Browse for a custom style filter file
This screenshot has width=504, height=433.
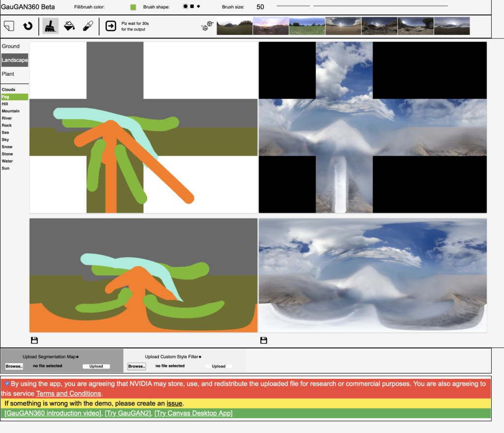[137, 366]
